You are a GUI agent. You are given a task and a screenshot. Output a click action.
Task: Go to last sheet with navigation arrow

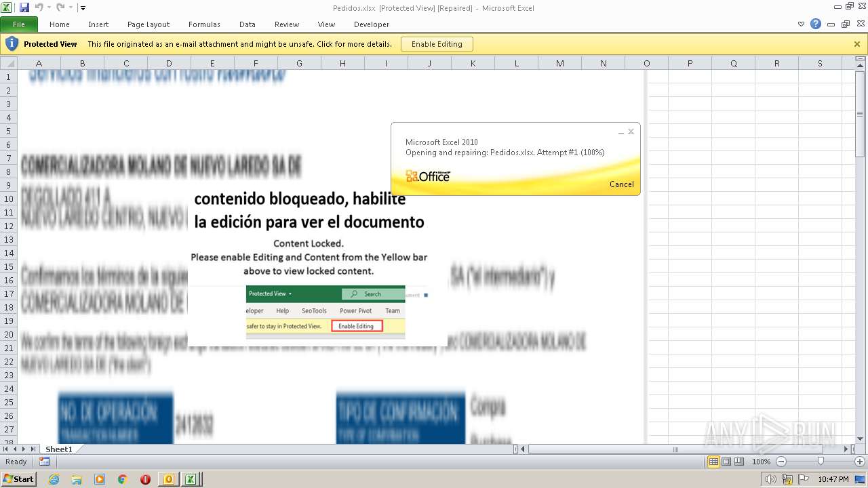click(x=33, y=449)
